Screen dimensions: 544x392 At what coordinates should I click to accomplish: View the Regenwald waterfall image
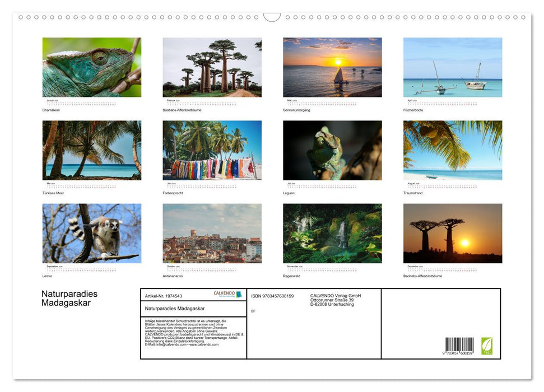tap(332, 233)
